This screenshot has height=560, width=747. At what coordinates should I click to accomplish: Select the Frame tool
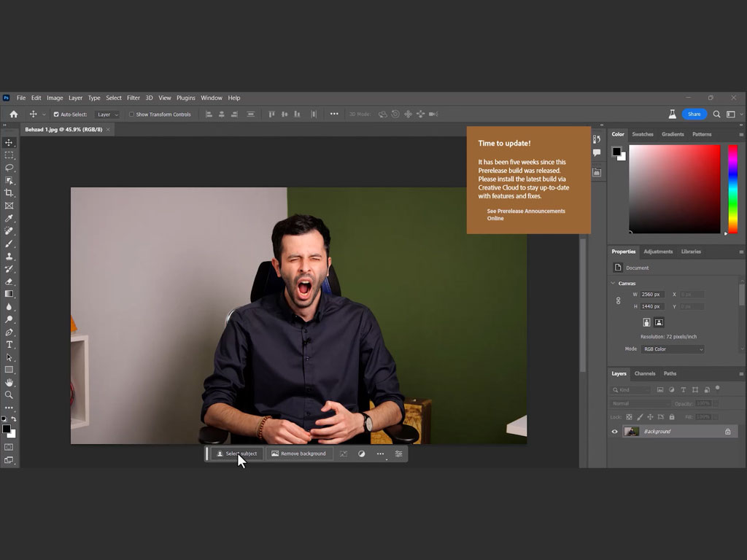(9, 206)
